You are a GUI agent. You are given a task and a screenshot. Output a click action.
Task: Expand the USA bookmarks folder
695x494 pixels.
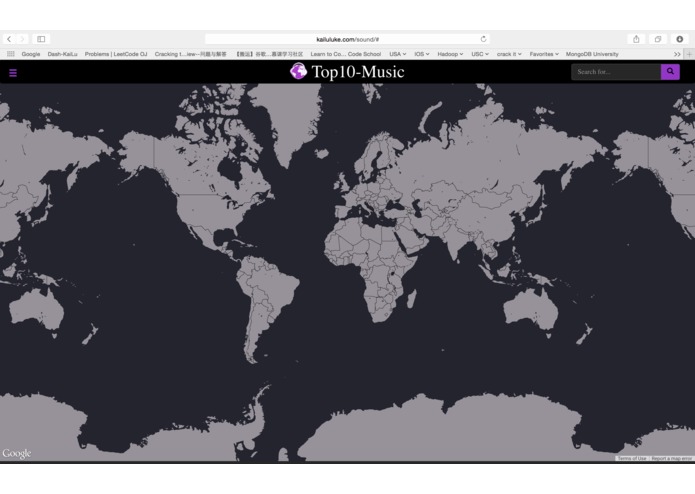(398, 54)
